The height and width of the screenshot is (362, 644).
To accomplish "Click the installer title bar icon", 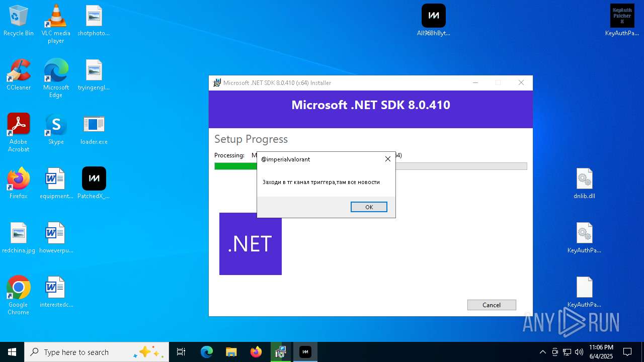I will coord(217,83).
